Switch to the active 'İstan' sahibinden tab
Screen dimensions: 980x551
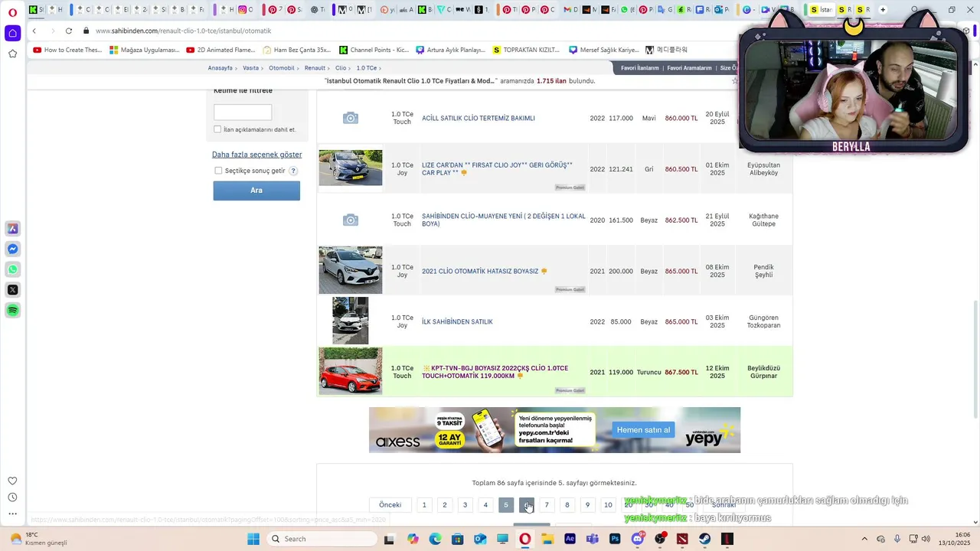[x=820, y=10]
